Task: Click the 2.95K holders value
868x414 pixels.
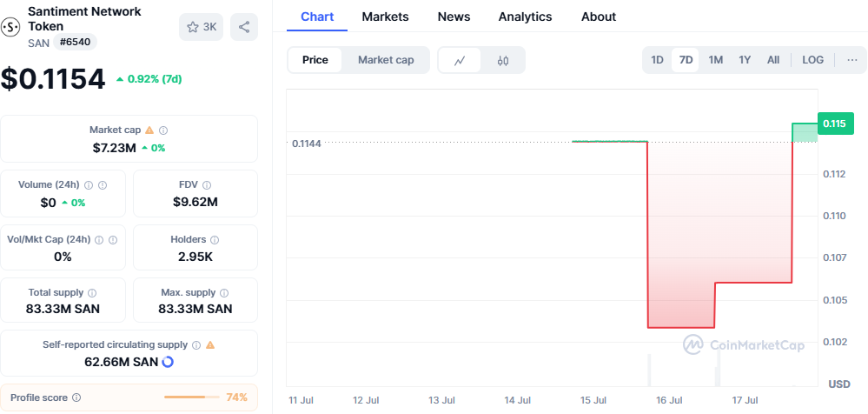Action: pyautogui.click(x=195, y=257)
